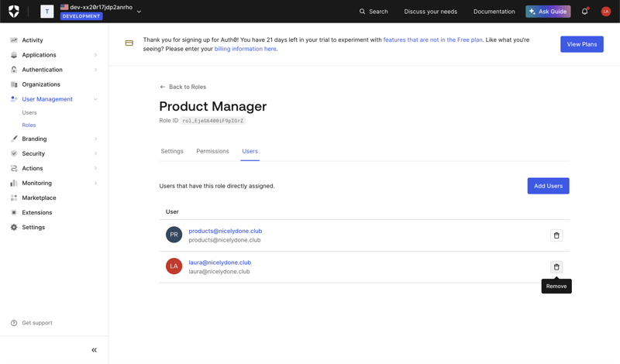Open Organizations in sidebar

pos(41,84)
